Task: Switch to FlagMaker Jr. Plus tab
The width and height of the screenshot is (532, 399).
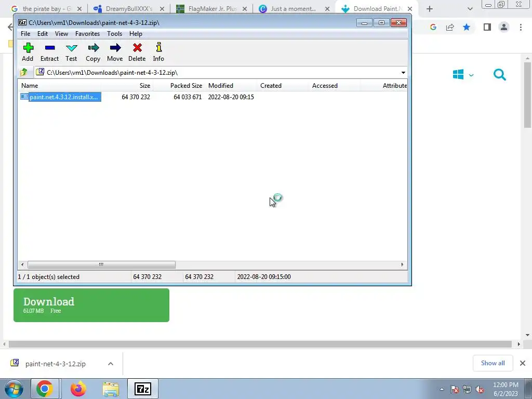Action: [x=212, y=9]
